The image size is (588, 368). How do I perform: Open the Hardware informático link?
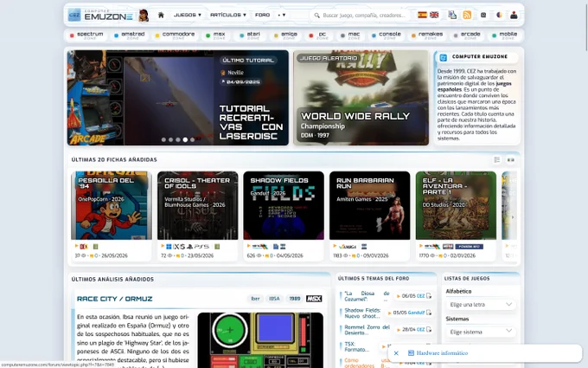pyautogui.click(x=442, y=353)
